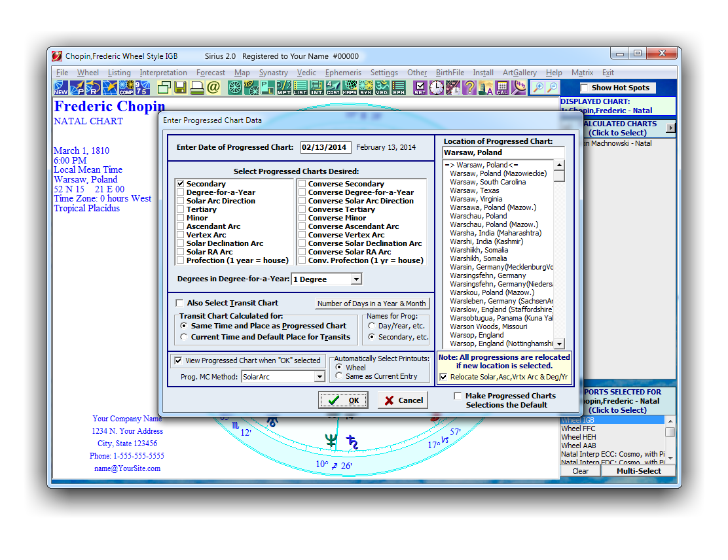Click the Cancel button

(403, 400)
